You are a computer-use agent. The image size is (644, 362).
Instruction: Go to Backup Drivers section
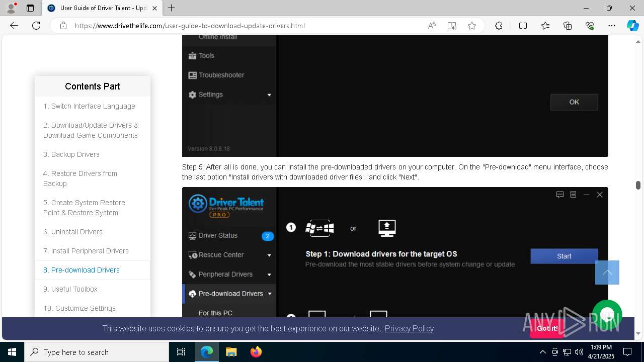tap(71, 154)
